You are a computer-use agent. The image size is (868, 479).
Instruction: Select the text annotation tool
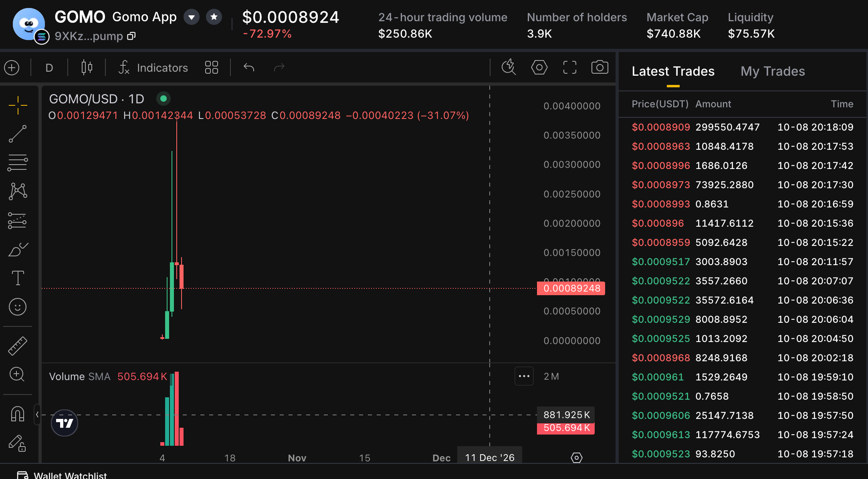click(18, 278)
